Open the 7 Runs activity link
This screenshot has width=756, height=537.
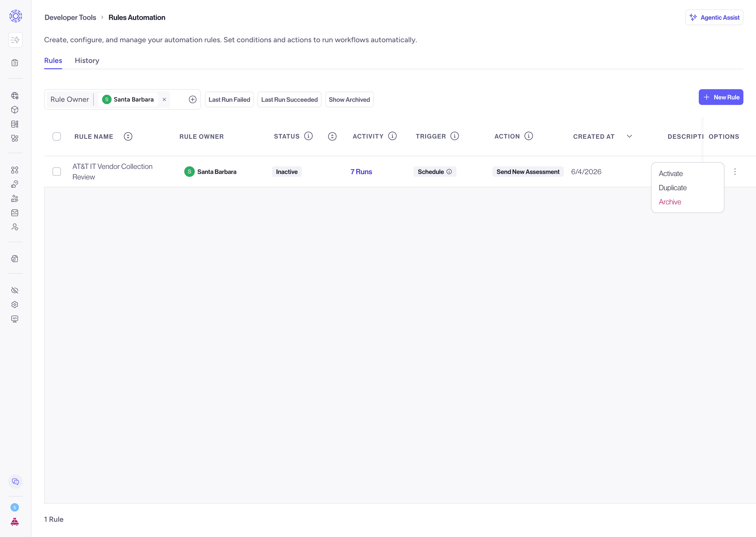[361, 172]
